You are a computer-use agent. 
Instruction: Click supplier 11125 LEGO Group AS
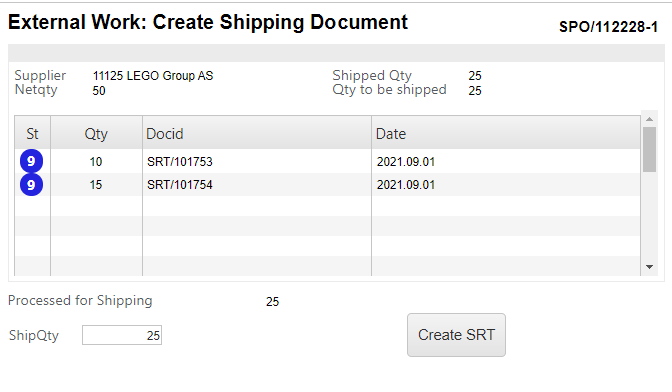(x=153, y=76)
